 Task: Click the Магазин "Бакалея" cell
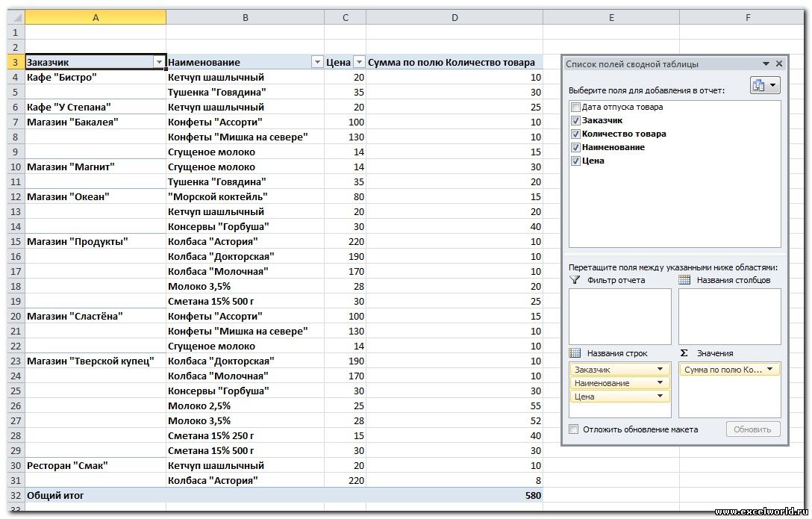click(96, 122)
